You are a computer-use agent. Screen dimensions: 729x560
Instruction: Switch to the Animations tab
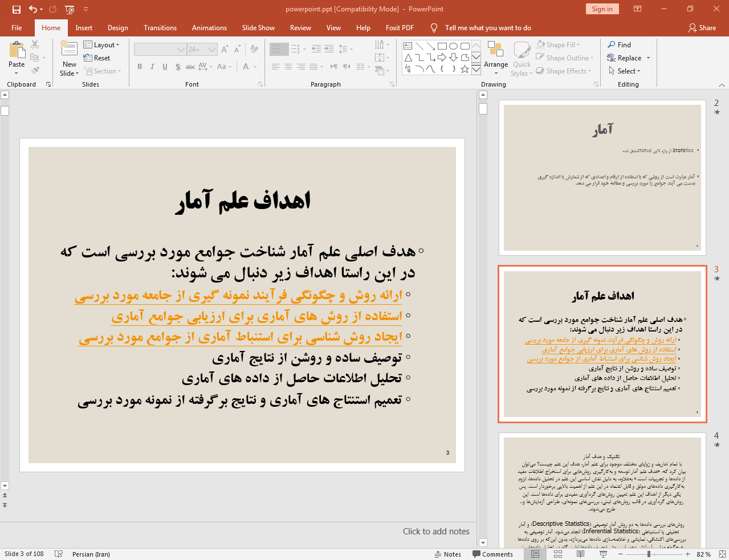[x=209, y=27]
